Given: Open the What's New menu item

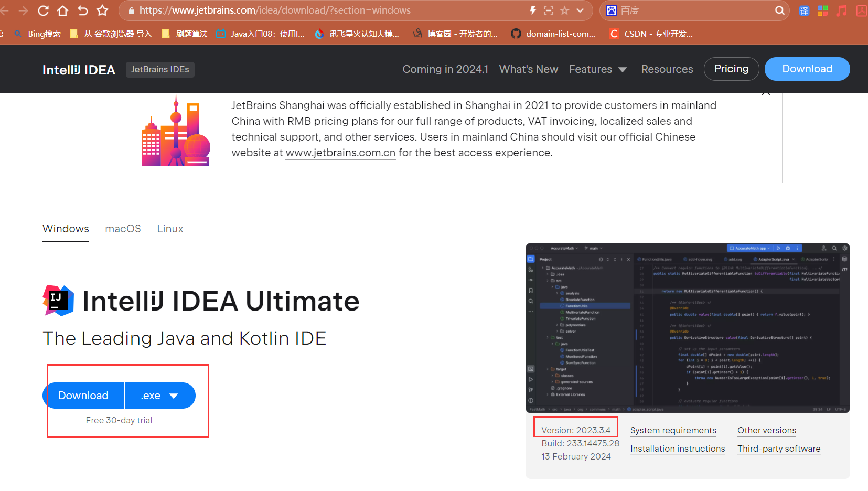Looking at the screenshot, I should (x=529, y=69).
